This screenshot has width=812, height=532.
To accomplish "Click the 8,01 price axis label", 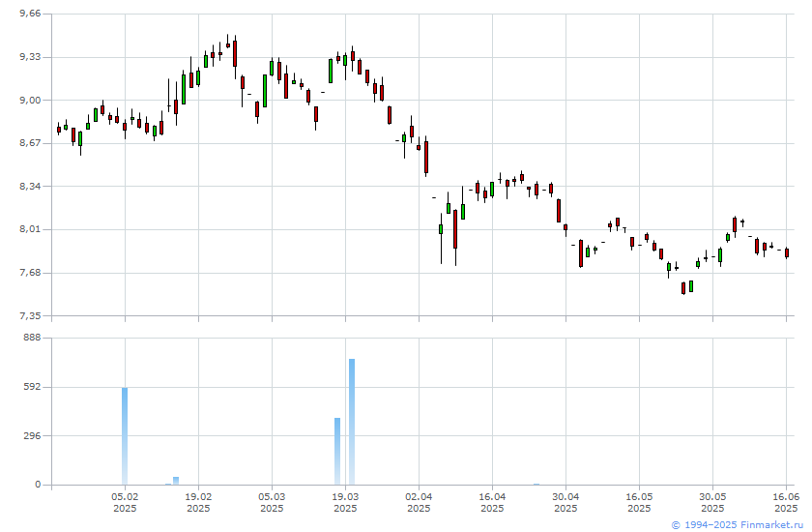I will point(30,229).
